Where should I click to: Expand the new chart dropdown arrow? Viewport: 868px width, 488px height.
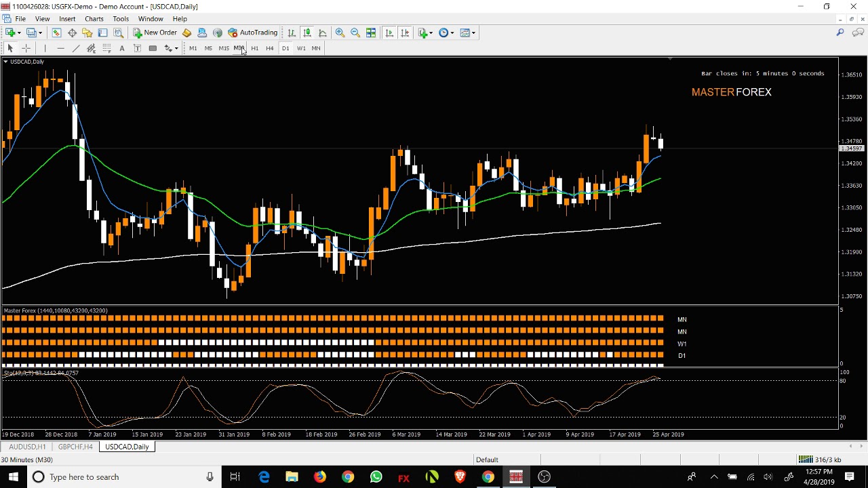click(x=19, y=33)
